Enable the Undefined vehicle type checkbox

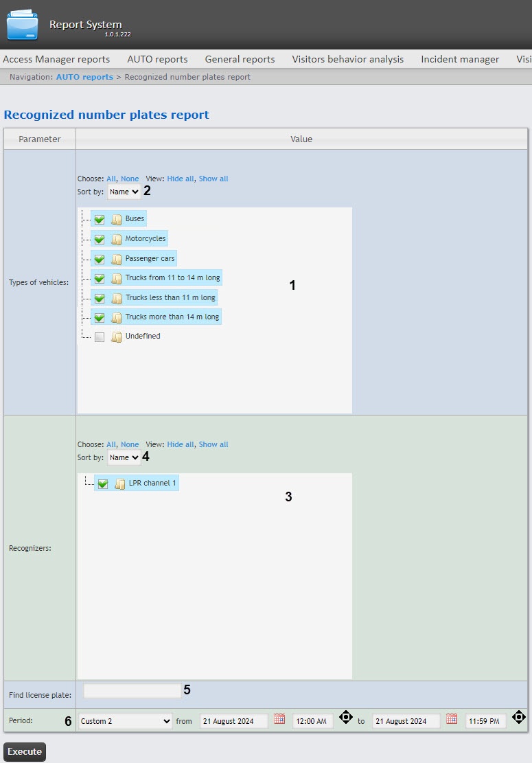click(x=100, y=337)
